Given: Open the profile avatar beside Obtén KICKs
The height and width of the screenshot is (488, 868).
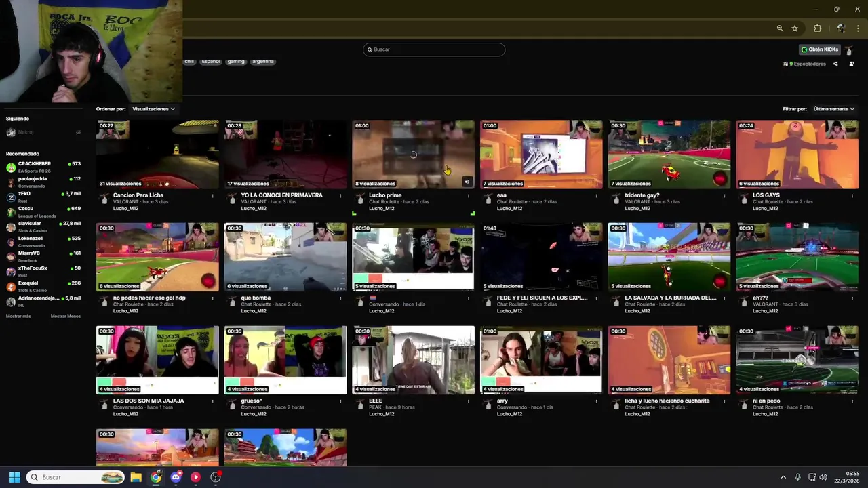Looking at the screenshot, I should tap(848, 49).
